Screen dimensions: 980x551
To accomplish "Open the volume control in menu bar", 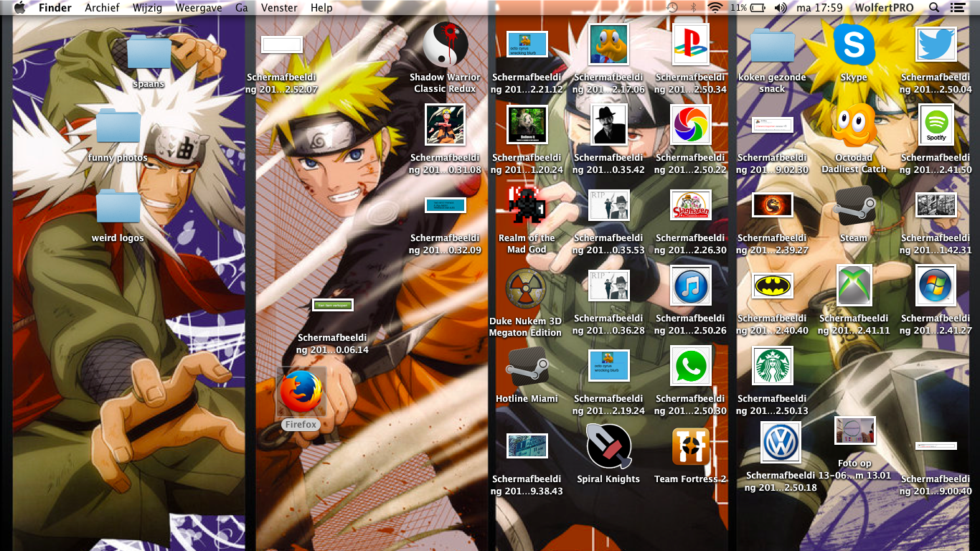I will (781, 8).
